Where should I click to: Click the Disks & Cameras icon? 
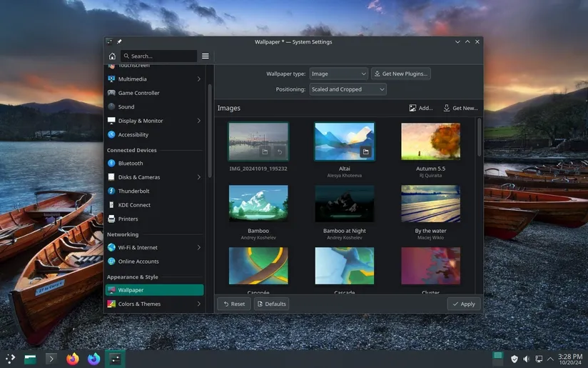[x=111, y=177]
